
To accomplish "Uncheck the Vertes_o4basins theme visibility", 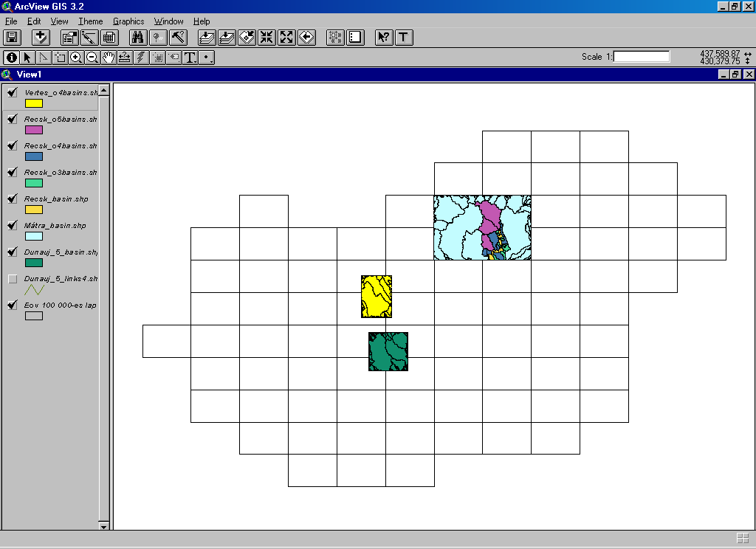I will [13, 92].
